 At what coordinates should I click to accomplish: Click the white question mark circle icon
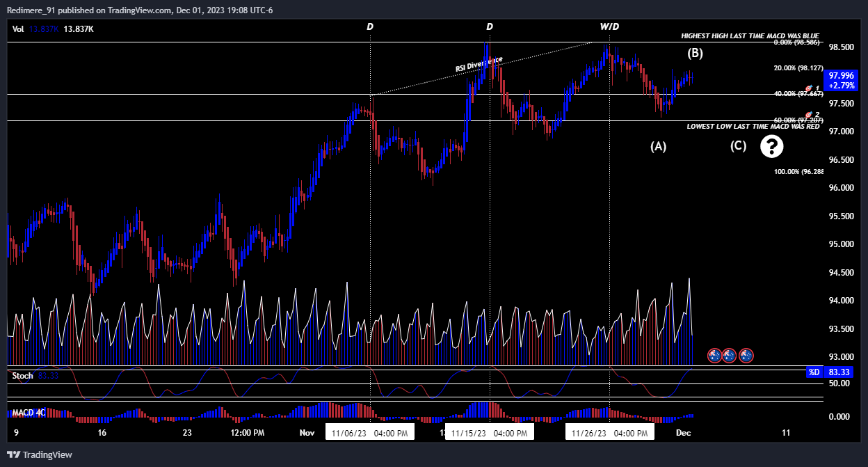(x=772, y=146)
